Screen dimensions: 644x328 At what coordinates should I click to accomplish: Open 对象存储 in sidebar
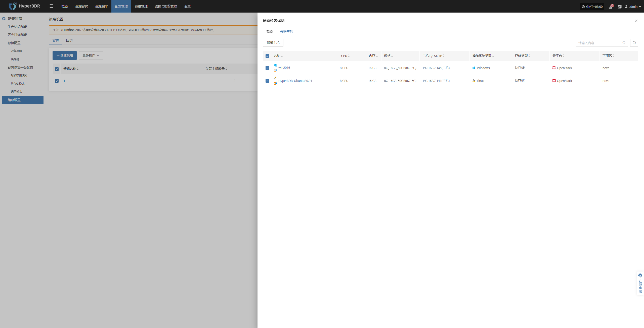[16, 51]
